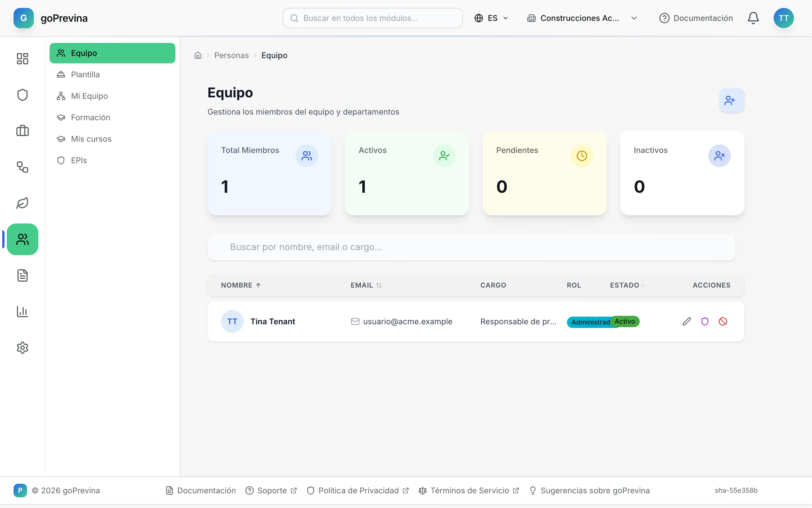812x508 pixels.
Task: Click the red deactivate icon for Tina Tenant
Action: (x=723, y=321)
